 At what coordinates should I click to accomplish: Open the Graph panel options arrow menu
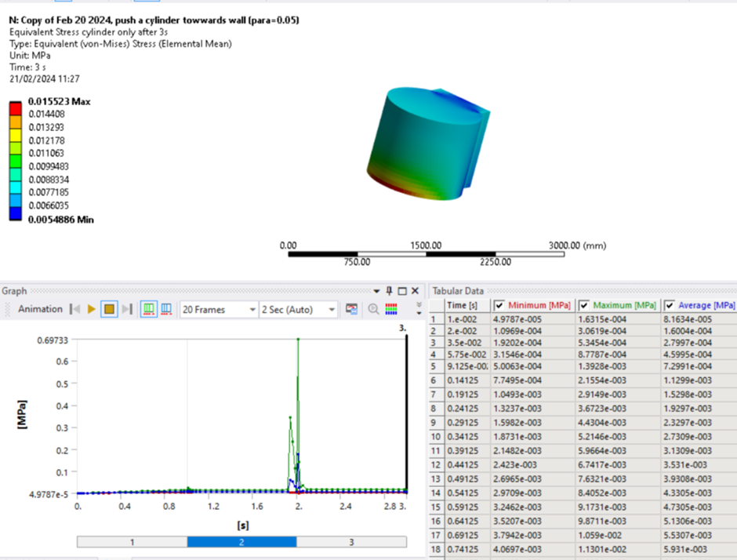(376, 291)
